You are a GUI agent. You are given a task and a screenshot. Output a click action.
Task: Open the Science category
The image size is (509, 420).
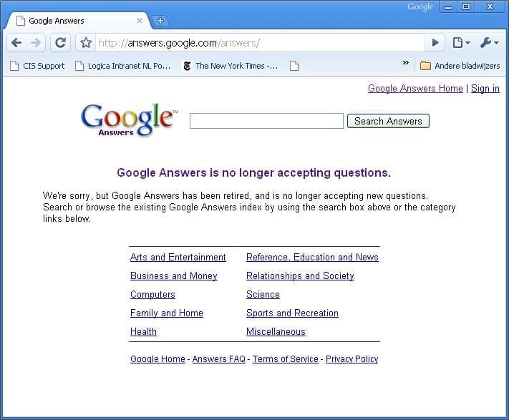click(x=263, y=295)
